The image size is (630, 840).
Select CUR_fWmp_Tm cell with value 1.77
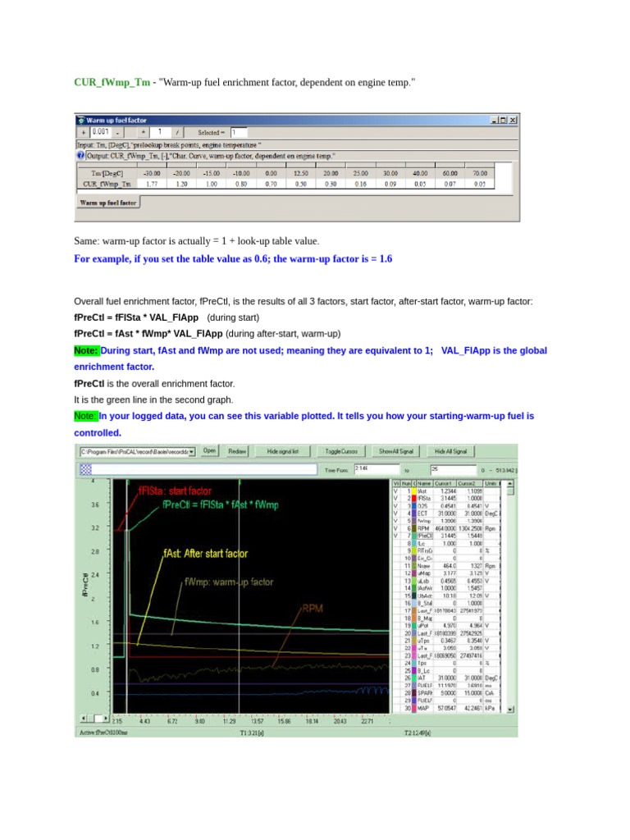pos(152,184)
